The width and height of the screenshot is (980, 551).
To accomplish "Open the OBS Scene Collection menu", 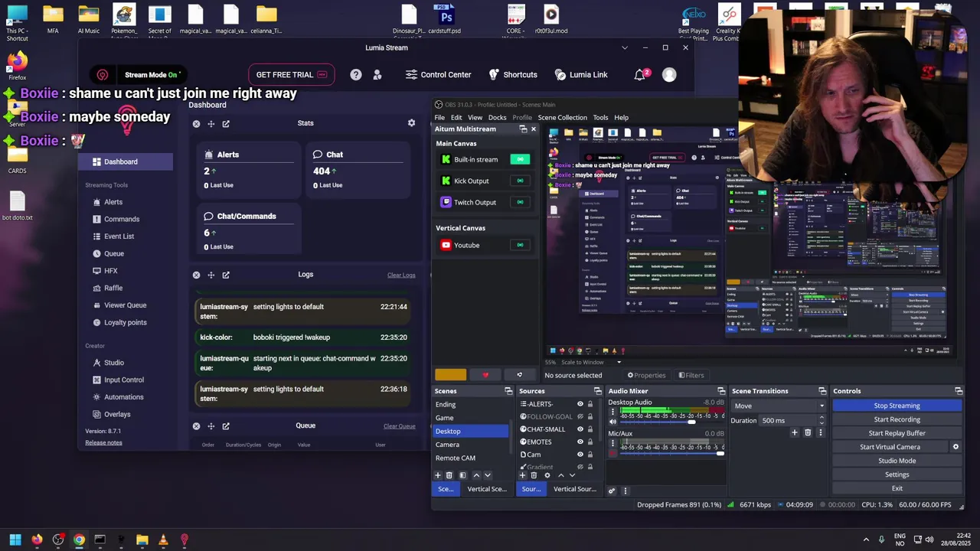I will point(562,117).
